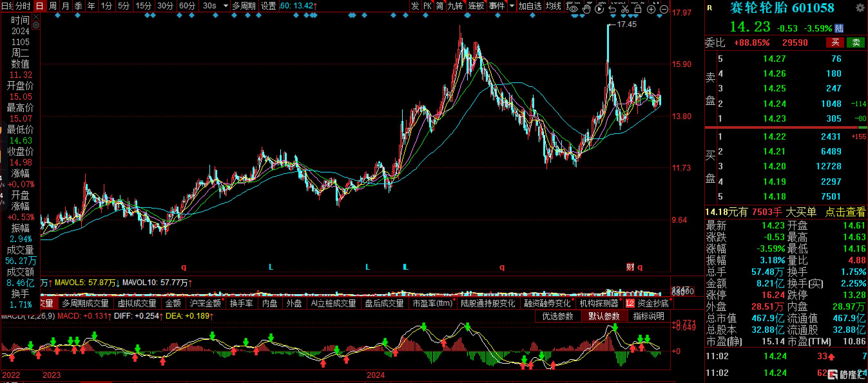Open the 机构探测器 indicator tab
Viewport: 868px width, 383px height.
[599, 303]
